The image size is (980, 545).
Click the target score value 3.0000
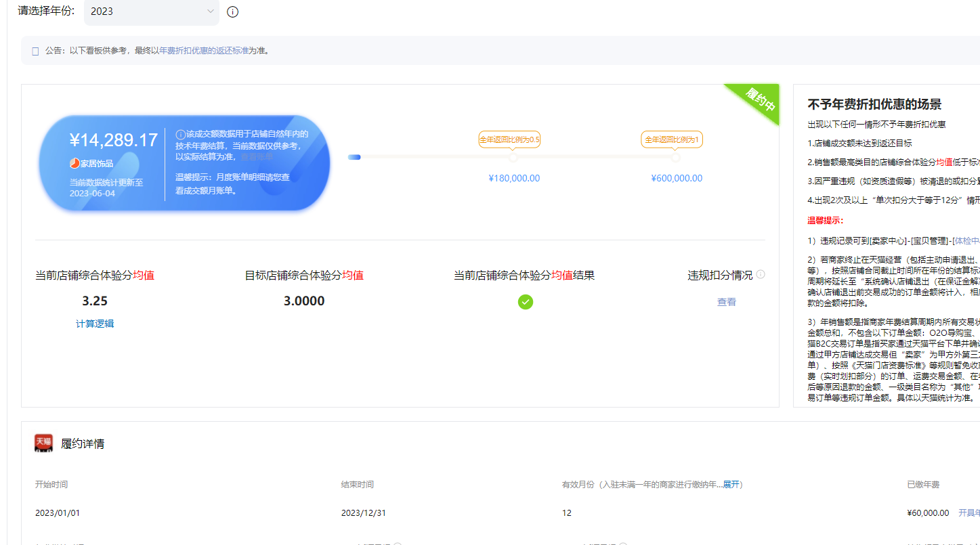(x=304, y=301)
